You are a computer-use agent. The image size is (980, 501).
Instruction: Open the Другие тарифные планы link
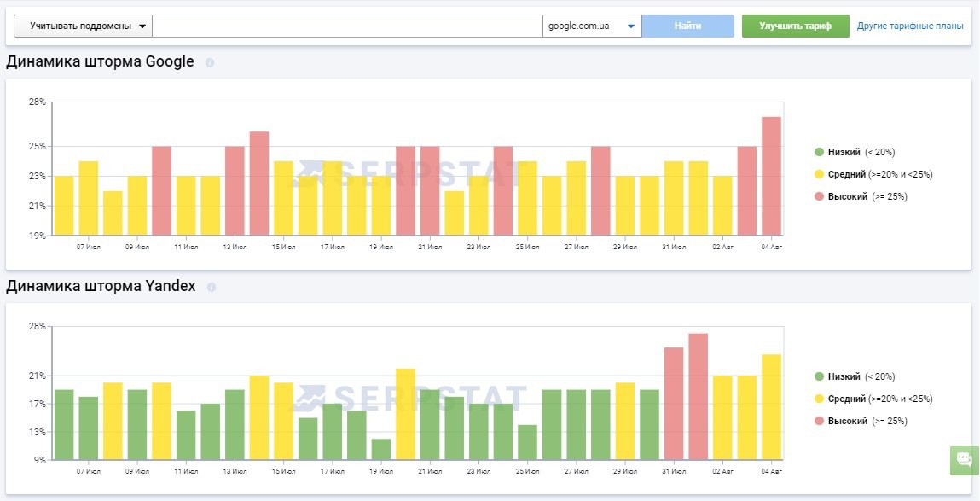910,26
